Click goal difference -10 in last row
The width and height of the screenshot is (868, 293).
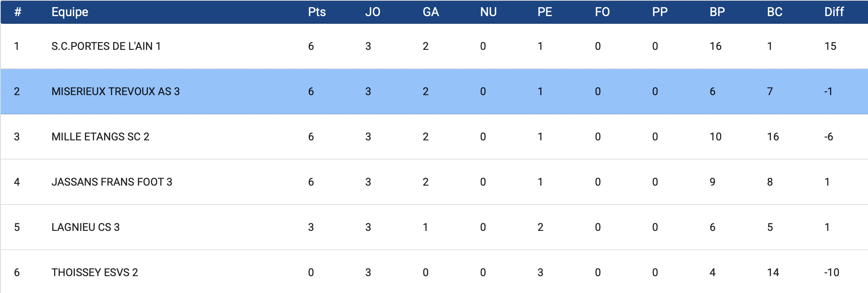coord(832,272)
